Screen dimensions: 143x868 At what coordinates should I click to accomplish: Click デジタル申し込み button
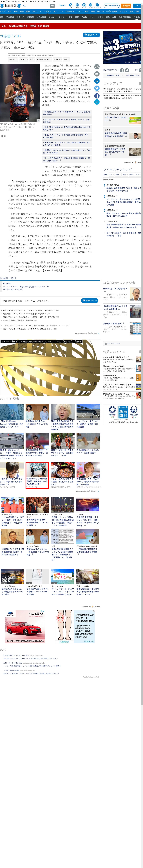pos(133,75)
